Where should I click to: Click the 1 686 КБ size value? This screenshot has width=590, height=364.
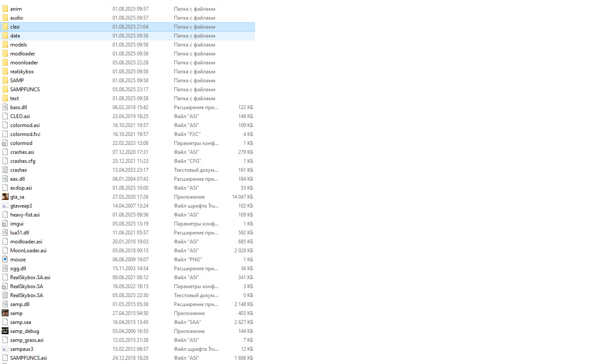(x=244, y=358)
